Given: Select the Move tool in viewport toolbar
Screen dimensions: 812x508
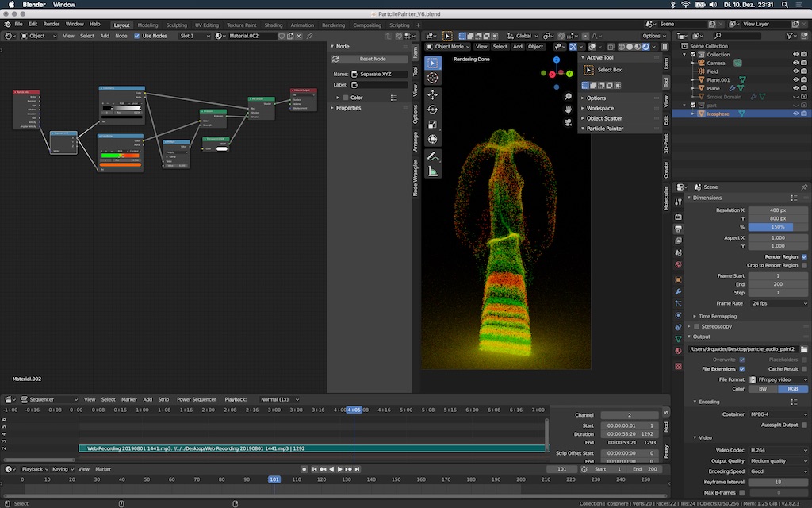Looking at the screenshot, I should coord(432,95).
